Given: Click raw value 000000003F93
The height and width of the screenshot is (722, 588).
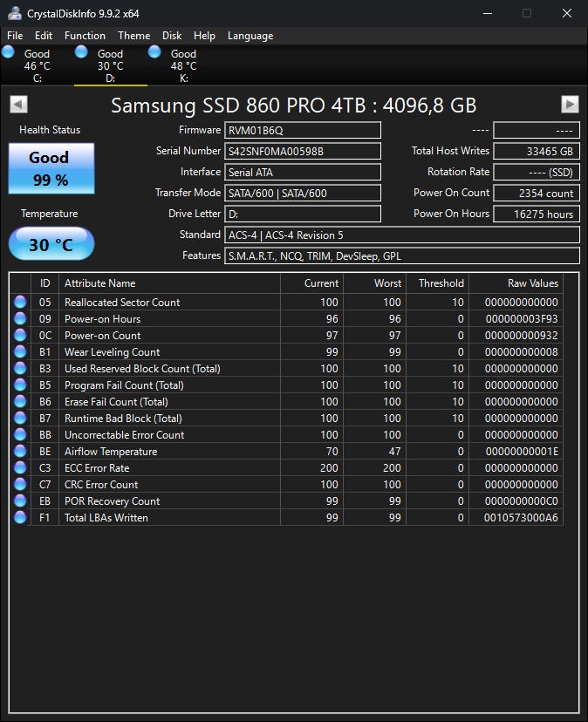Looking at the screenshot, I should point(522,318).
